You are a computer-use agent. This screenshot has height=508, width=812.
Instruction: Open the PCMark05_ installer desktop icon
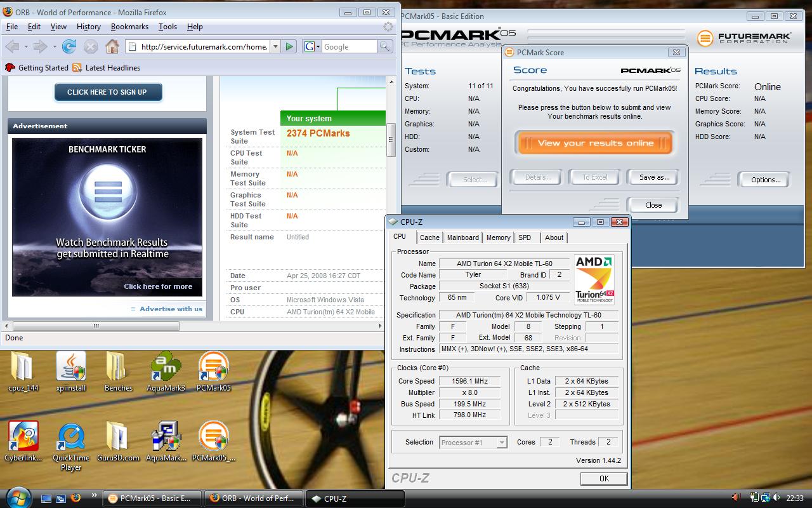[213, 442]
